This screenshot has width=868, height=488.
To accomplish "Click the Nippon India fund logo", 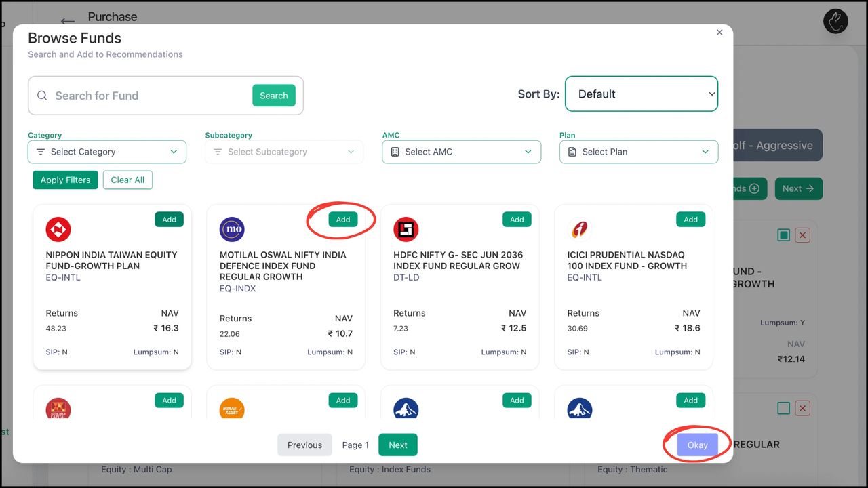I will [58, 230].
